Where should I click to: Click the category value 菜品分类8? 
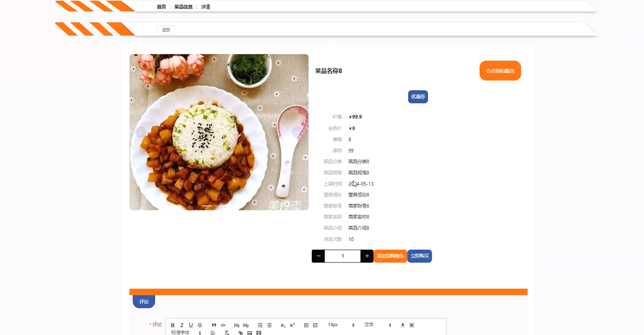click(359, 161)
